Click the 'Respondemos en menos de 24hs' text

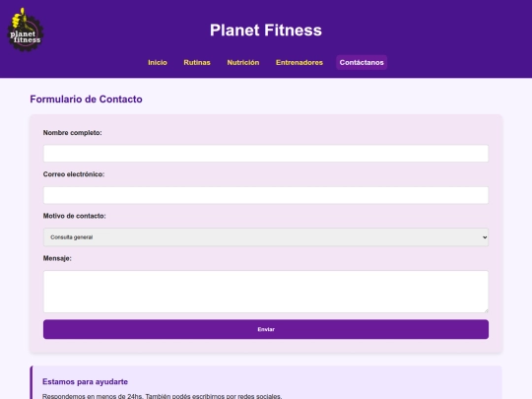click(x=93, y=396)
